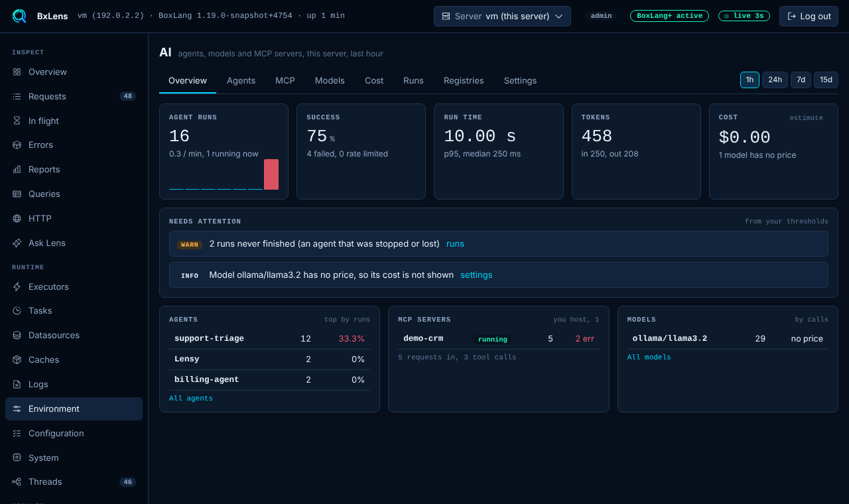Click the Tokens 458 value

597,136
